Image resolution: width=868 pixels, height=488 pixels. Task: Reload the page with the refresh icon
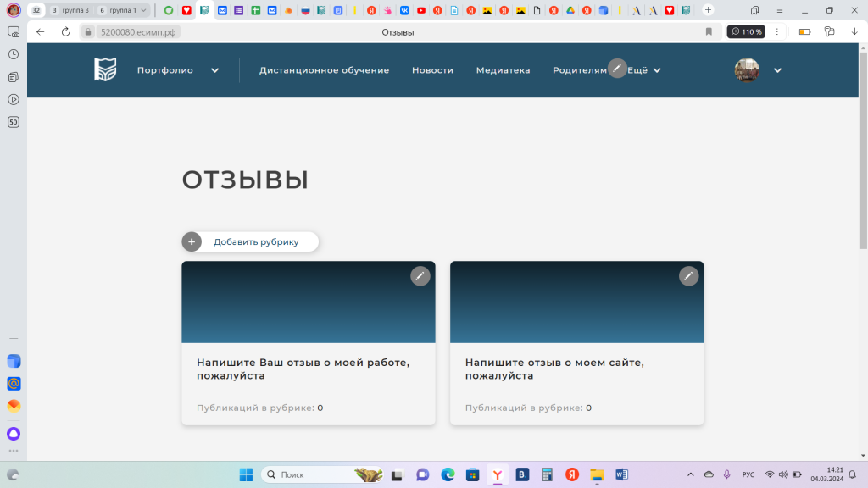(x=65, y=32)
